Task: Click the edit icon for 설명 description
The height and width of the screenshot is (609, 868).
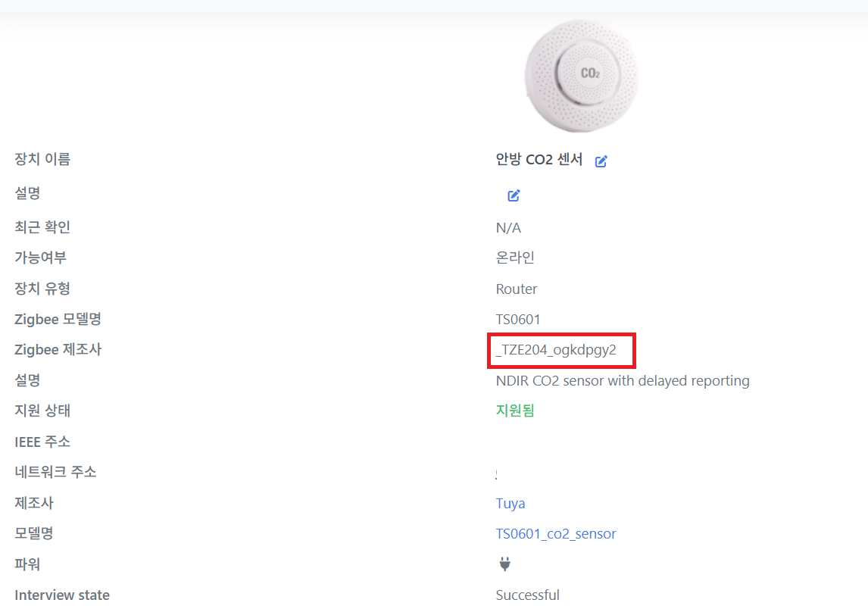Action: (514, 195)
